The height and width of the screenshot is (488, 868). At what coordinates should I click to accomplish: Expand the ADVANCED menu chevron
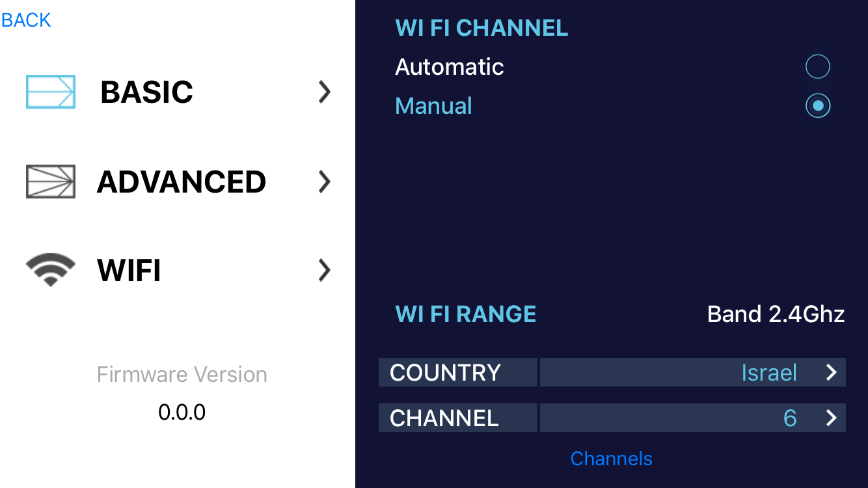(325, 182)
